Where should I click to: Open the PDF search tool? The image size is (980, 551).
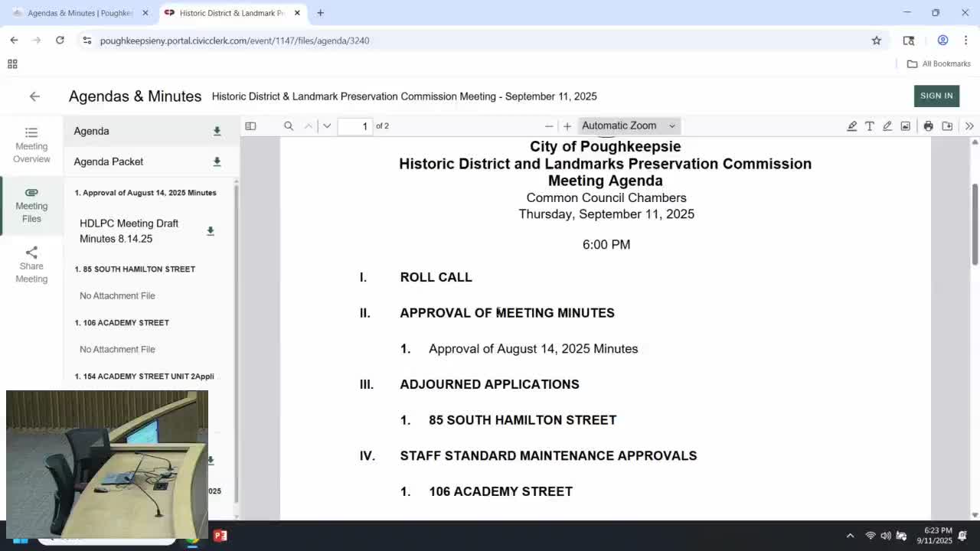tap(289, 126)
